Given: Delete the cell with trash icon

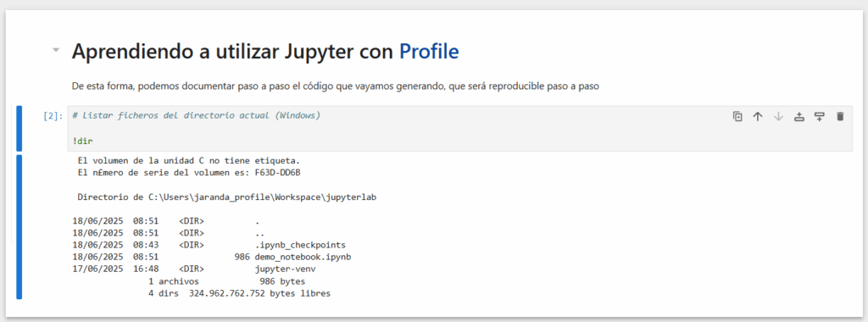Looking at the screenshot, I should coord(840,116).
